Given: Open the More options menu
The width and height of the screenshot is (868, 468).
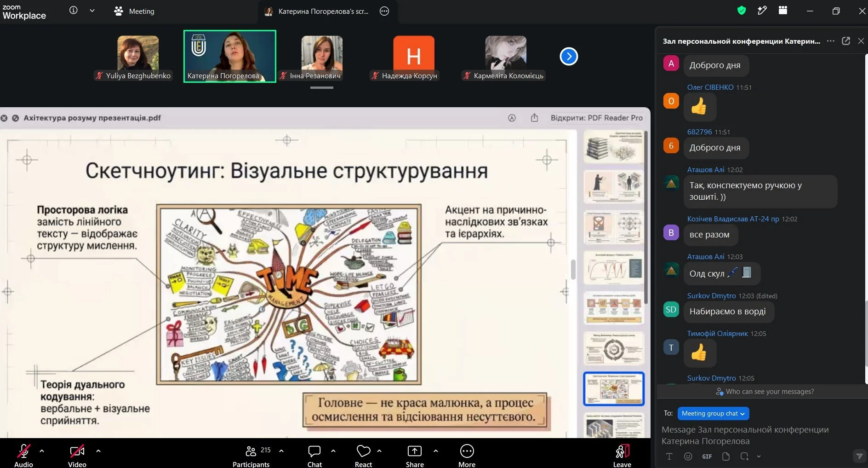Looking at the screenshot, I should coord(467,455).
